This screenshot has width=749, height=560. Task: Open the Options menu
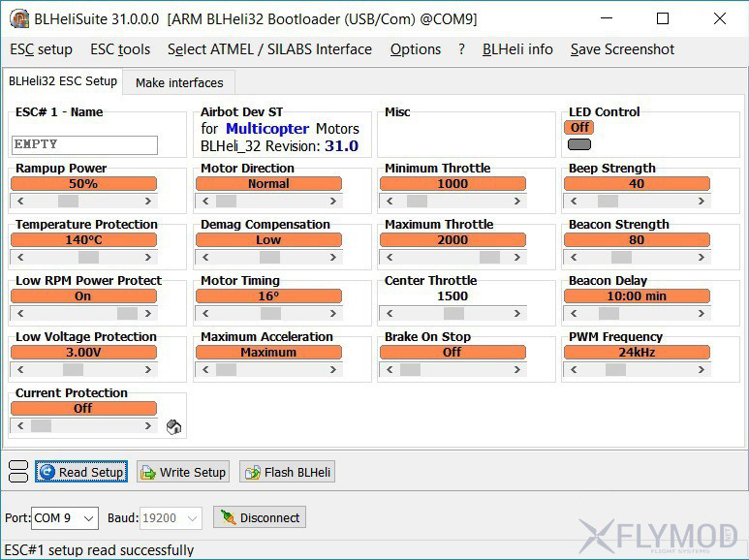(416, 49)
